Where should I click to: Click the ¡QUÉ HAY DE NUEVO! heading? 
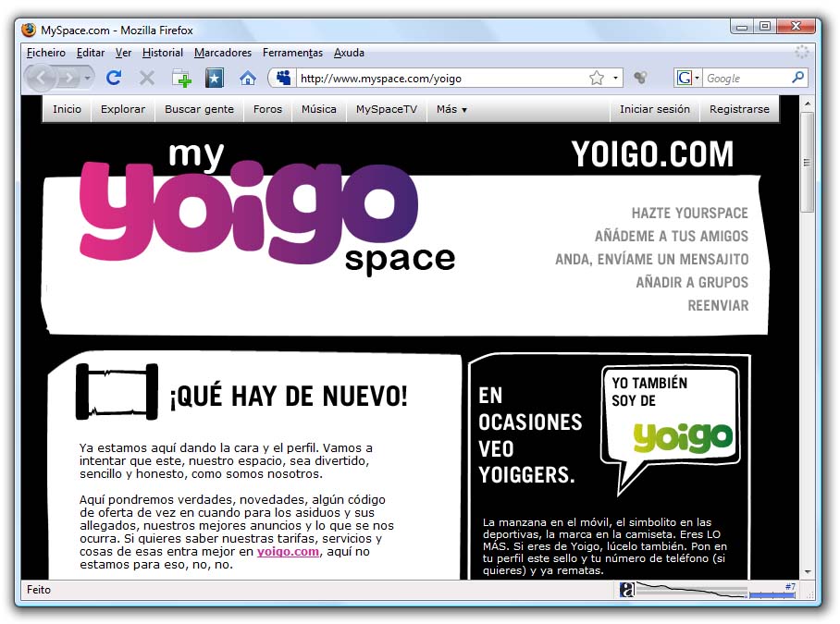[289, 397]
